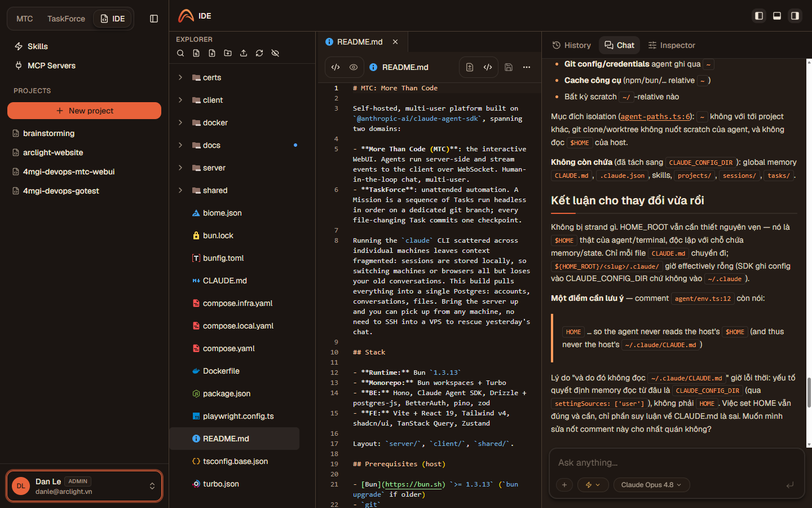
Task: Open CLAUDE.md markdown file icon
Action: (196, 281)
